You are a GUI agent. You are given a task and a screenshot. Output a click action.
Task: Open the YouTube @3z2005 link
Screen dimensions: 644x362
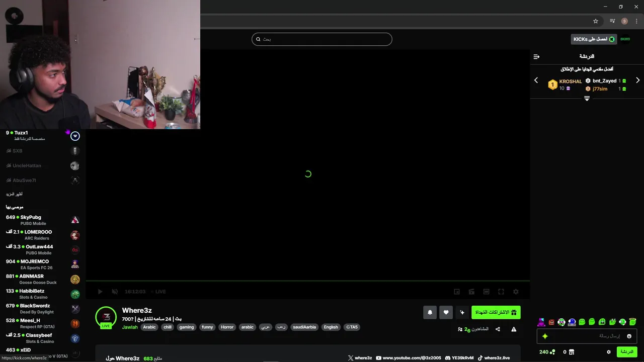pos(408,358)
